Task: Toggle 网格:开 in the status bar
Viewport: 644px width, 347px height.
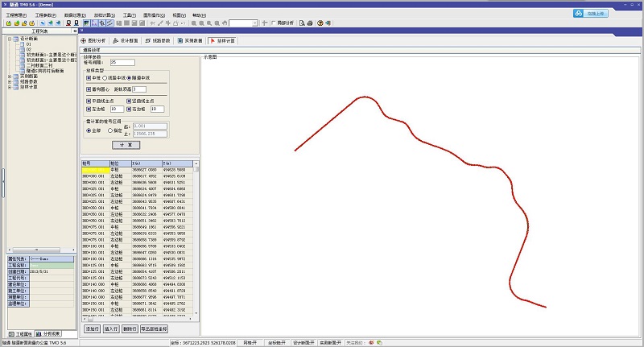Action: (x=250, y=342)
